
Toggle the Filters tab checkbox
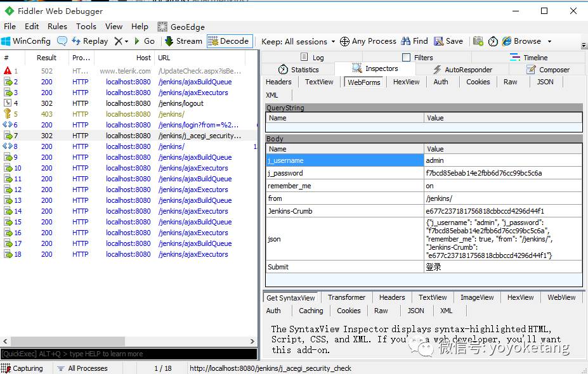click(406, 57)
